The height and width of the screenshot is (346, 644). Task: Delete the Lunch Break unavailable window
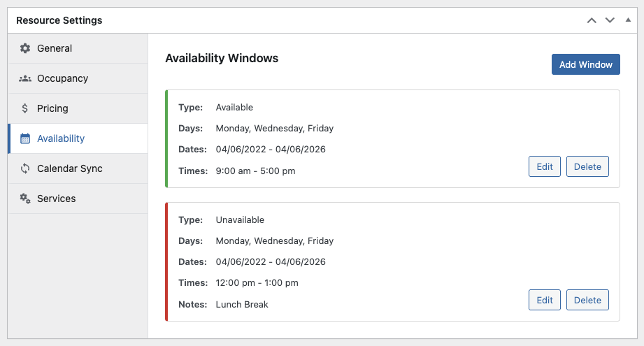(x=587, y=300)
